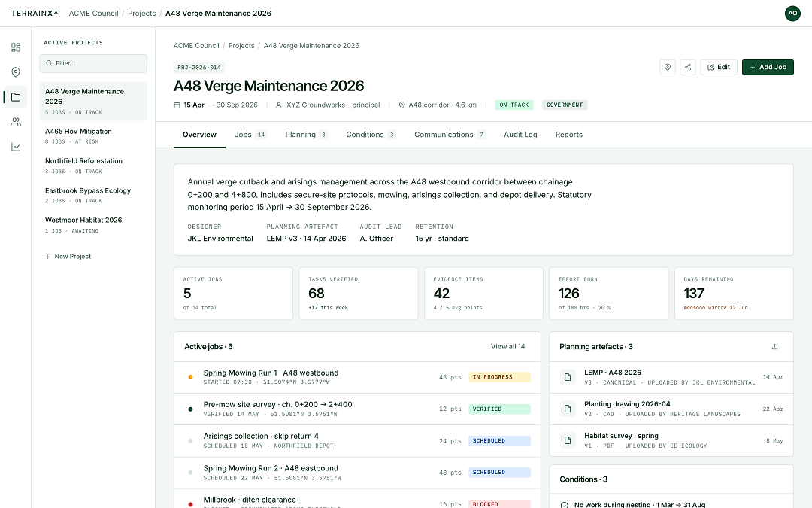Click the Days Remaining stat card
Image resolution: width=812 pixels, height=508 pixels.
(x=734, y=294)
